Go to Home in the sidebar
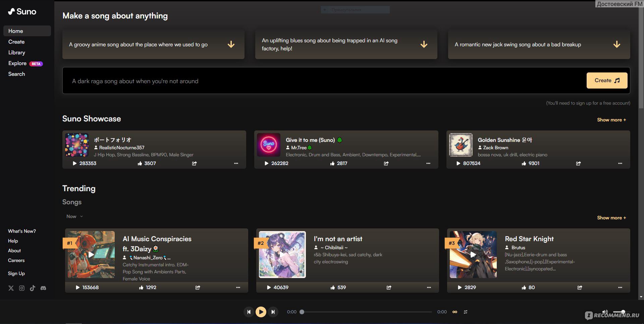Image resolution: width=644 pixels, height=324 pixels. click(x=27, y=31)
